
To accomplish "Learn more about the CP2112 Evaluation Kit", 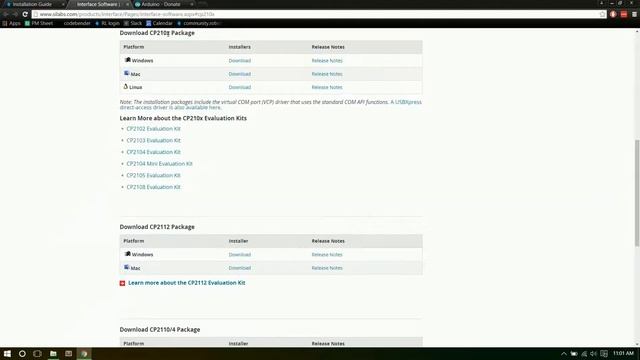I will click(187, 282).
